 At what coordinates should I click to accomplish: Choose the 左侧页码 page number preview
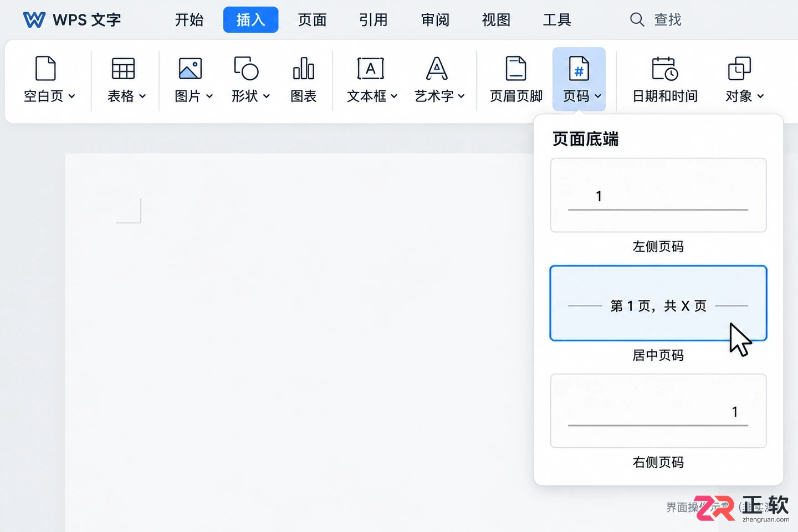(x=658, y=195)
